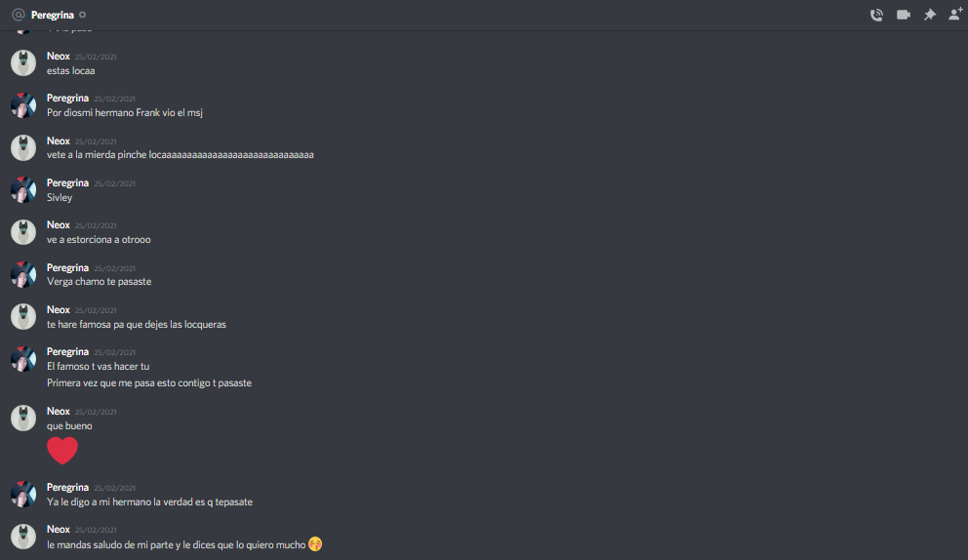Click Peregrina's offline status indicator in header
This screenshot has width=968, height=560.
pyautogui.click(x=83, y=15)
